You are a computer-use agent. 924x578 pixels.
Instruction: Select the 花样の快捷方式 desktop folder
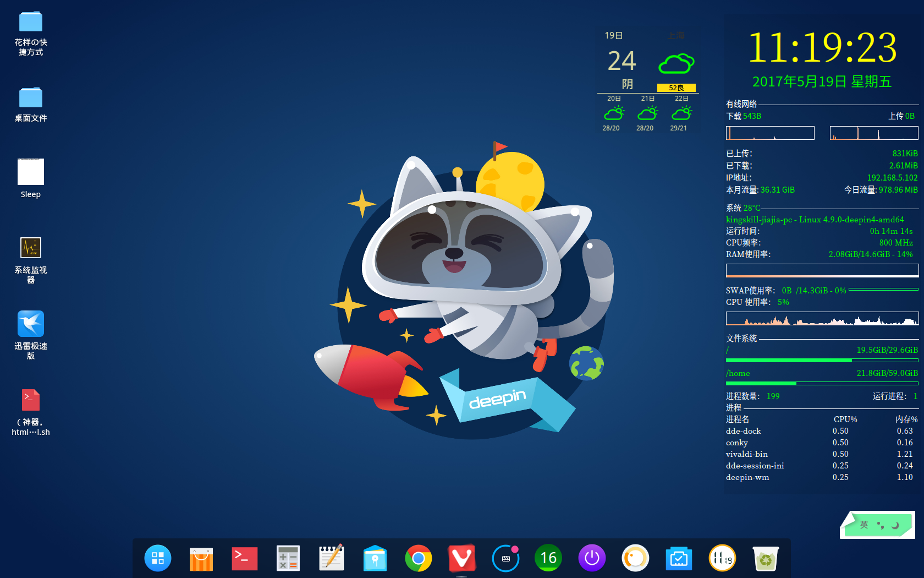(31, 33)
